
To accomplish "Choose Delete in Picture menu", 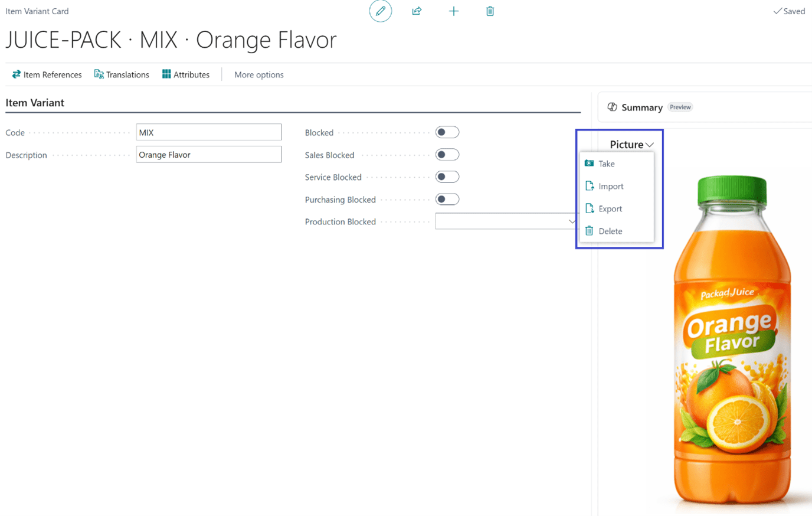I will pos(610,231).
